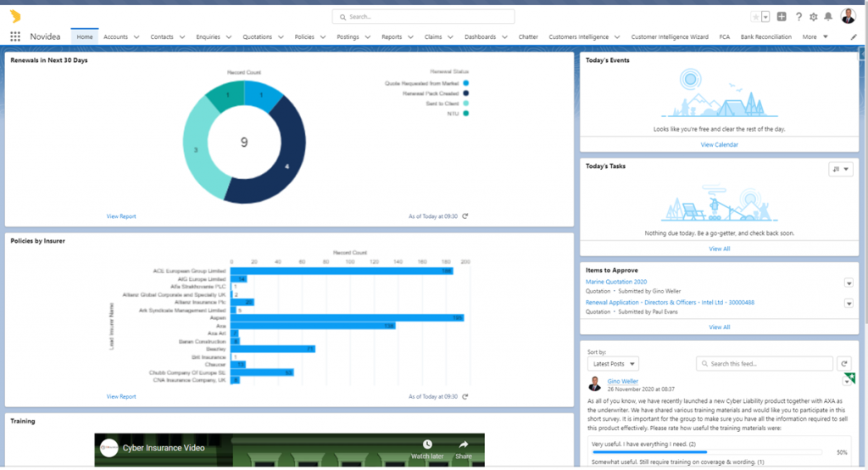Open the user profile avatar

click(848, 16)
